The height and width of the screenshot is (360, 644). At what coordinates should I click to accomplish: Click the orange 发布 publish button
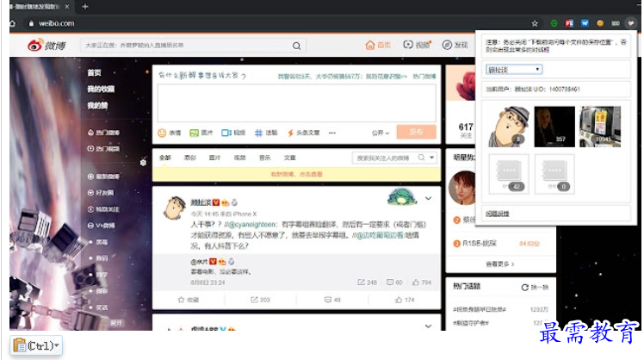[416, 132]
